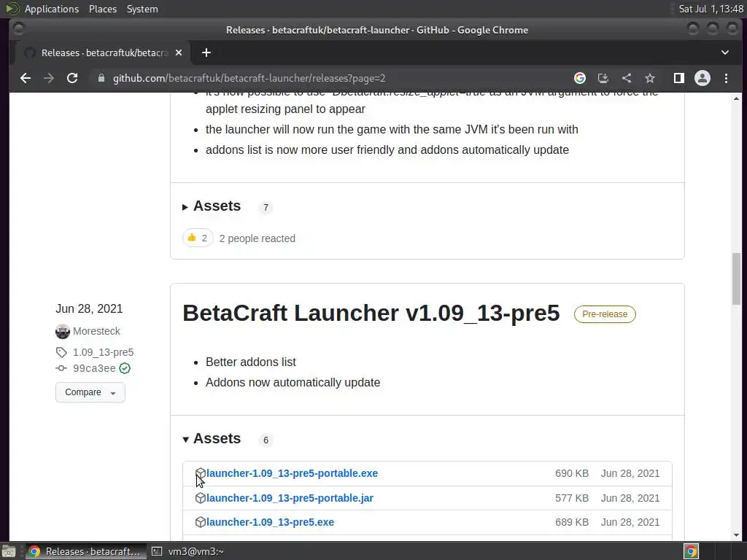
Task: Click the page vertical scrollbar thumb
Action: coord(737,279)
